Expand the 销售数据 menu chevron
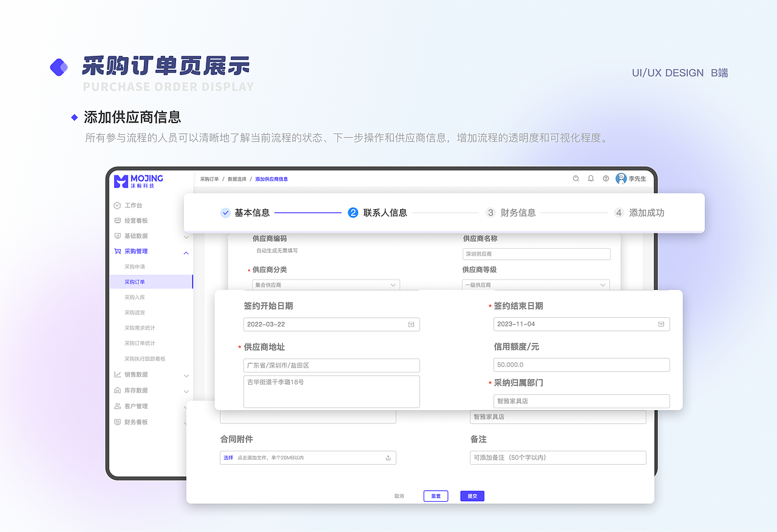 186,376
